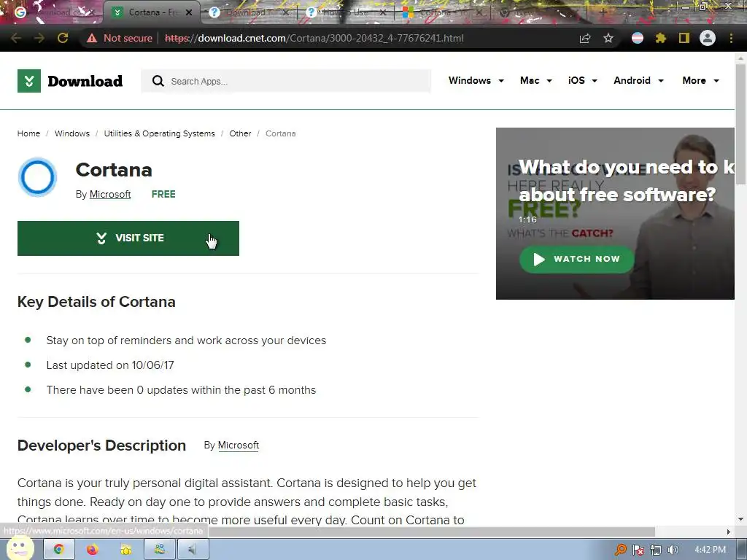
Task: Click the Not secure warning triangle
Action: [92, 38]
